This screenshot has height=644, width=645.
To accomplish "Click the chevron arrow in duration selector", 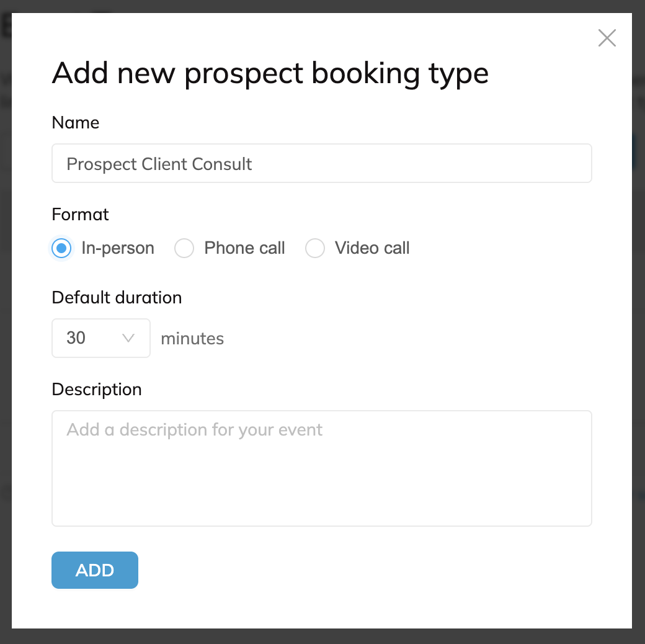I will coord(128,338).
